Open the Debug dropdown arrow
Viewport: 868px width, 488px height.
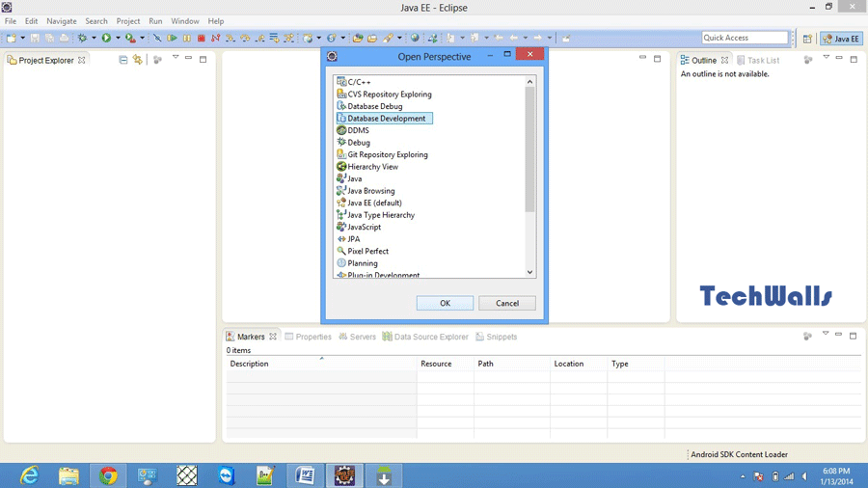click(x=94, y=39)
